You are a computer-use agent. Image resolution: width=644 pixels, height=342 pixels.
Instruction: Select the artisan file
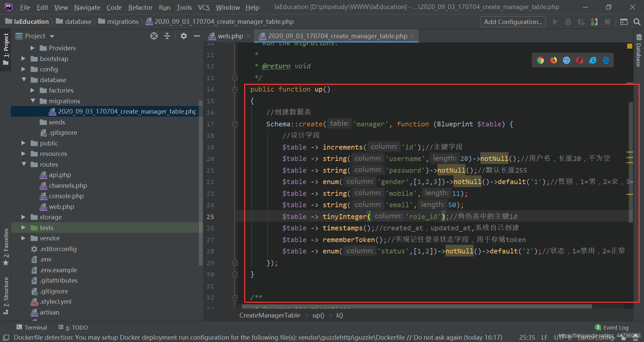click(49, 312)
